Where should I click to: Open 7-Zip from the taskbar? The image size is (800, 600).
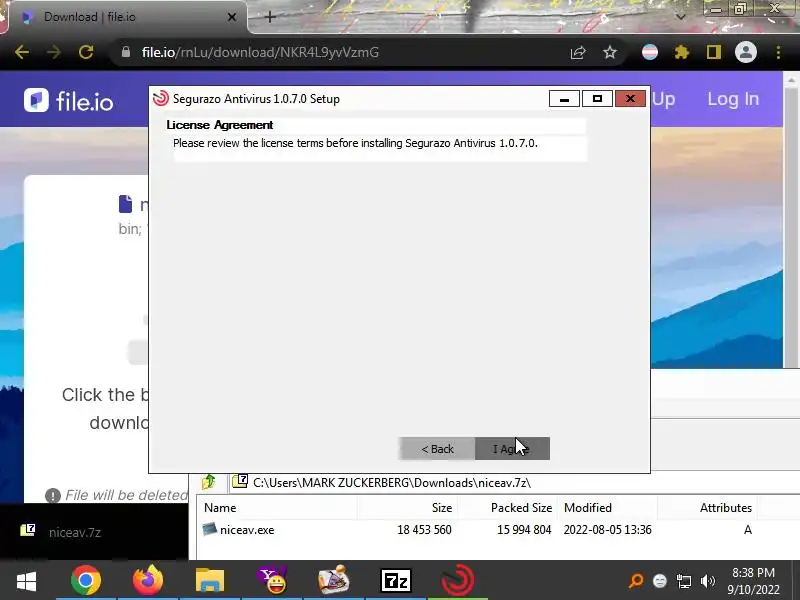(x=396, y=581)
